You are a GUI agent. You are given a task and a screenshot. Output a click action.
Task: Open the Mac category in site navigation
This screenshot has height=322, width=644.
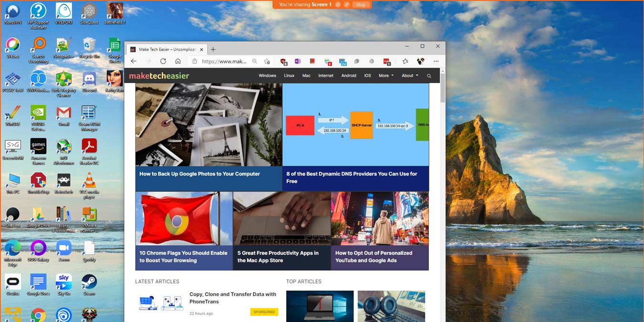click(x=306, y=75)
